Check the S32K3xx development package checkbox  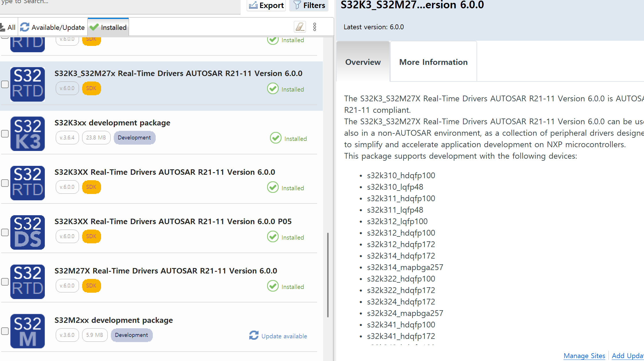5,134
